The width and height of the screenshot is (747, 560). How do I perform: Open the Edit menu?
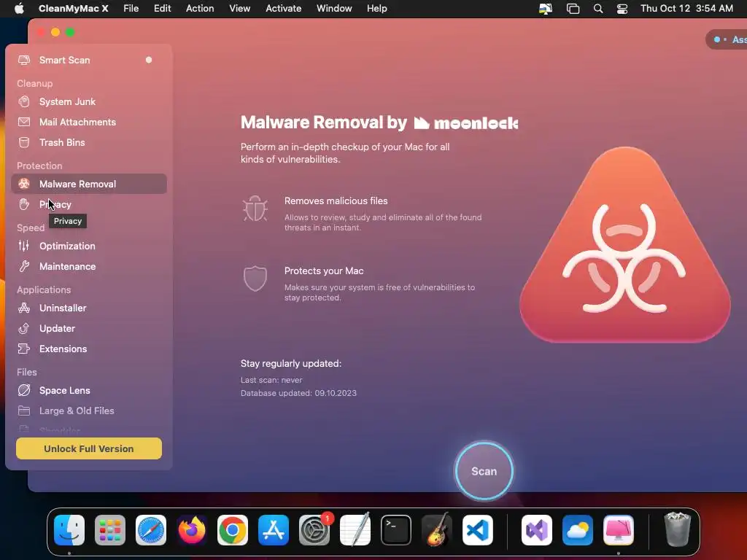tap(163, 9)
